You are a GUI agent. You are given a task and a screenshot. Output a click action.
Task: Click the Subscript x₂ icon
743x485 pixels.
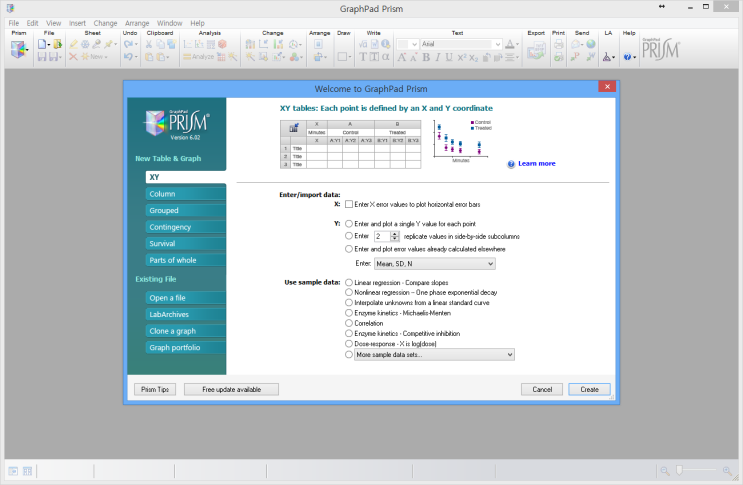473,57
